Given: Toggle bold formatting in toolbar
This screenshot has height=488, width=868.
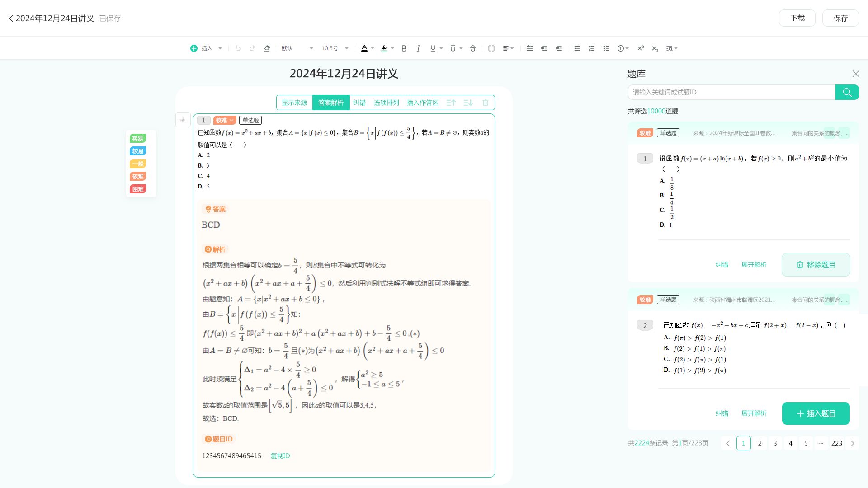Looking at the screenshot, I should pos(404,48).
